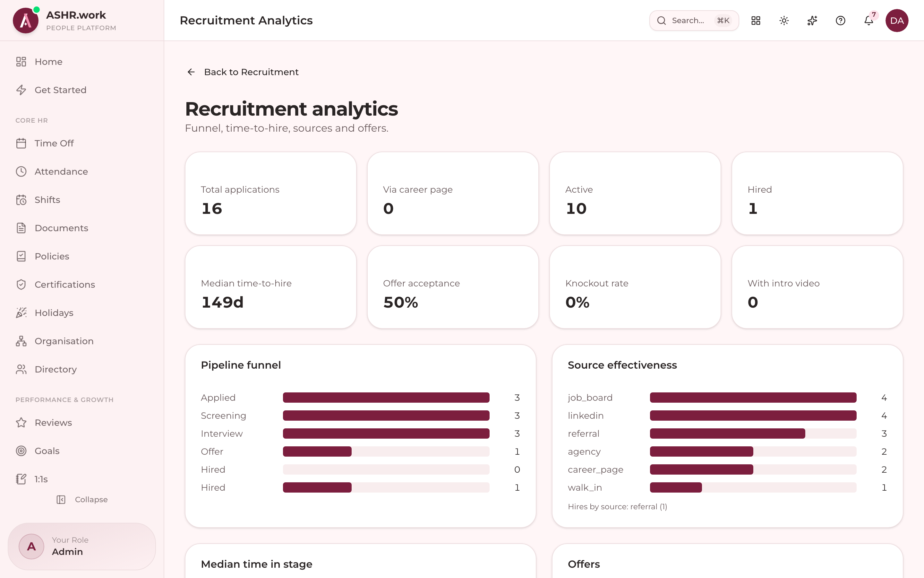
Task: Click the ASHR.work logo icon
Action: [x=26, y=20]
